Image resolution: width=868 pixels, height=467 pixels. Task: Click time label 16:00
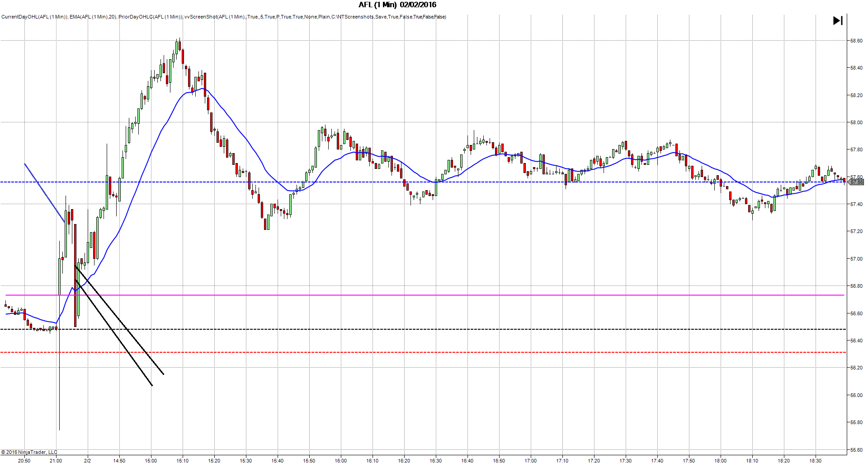pyautogui.click(x=341, y=461)
